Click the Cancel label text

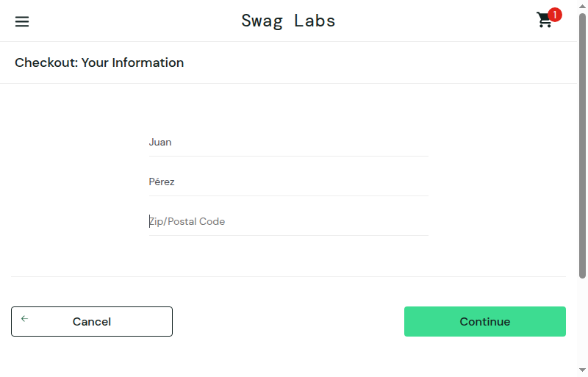coord(92,321)
